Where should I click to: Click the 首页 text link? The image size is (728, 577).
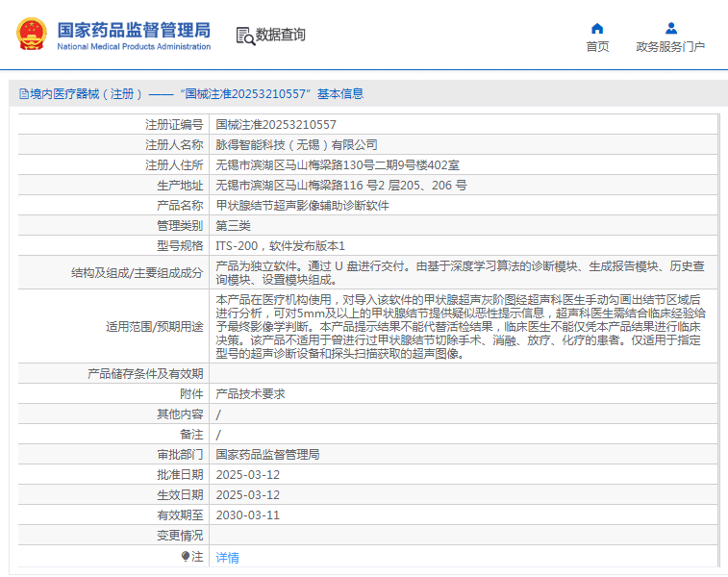click(597, 47)
